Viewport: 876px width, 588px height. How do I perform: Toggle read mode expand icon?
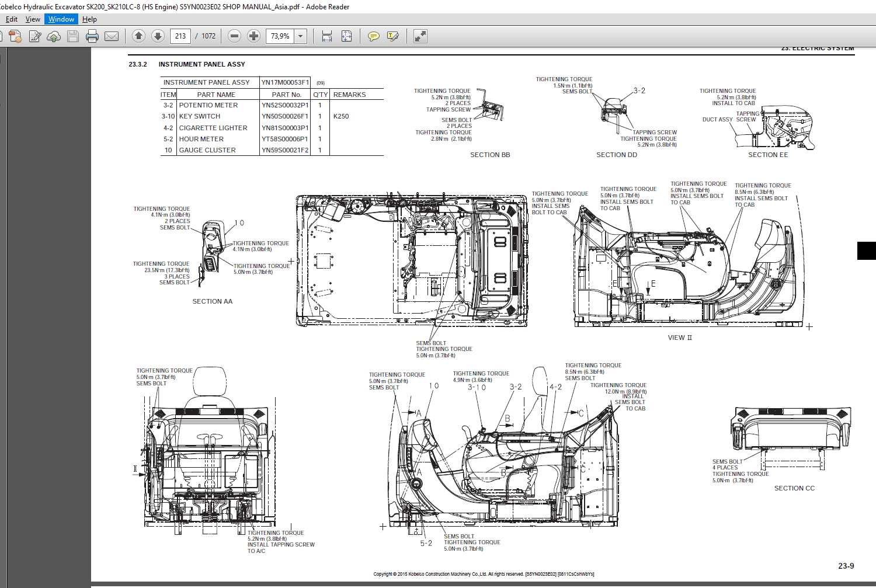point(420,36)
